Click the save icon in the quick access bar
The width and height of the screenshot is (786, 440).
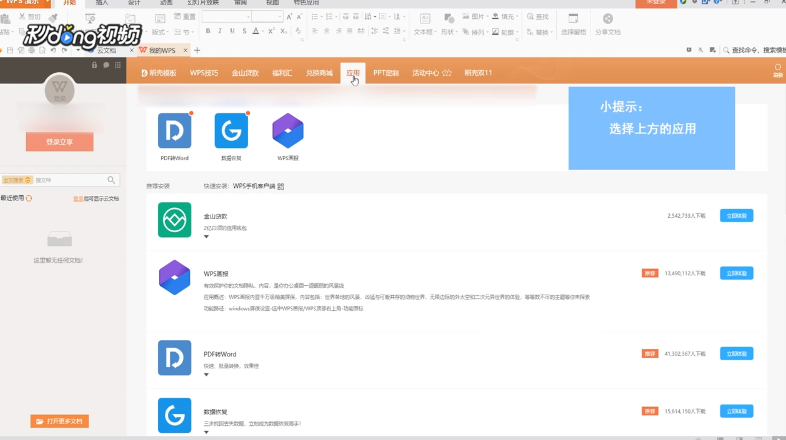point(10,50)
